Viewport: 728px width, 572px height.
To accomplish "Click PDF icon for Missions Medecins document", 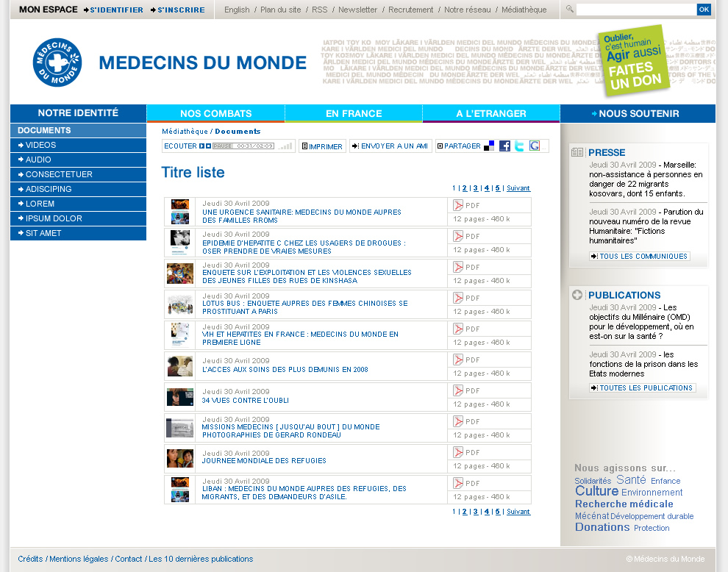I will pyautogui.click(x=458, y=421).
